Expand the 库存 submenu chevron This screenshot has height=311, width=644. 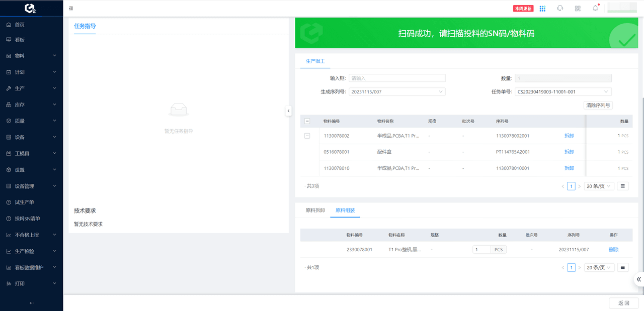tap(54, 105)
